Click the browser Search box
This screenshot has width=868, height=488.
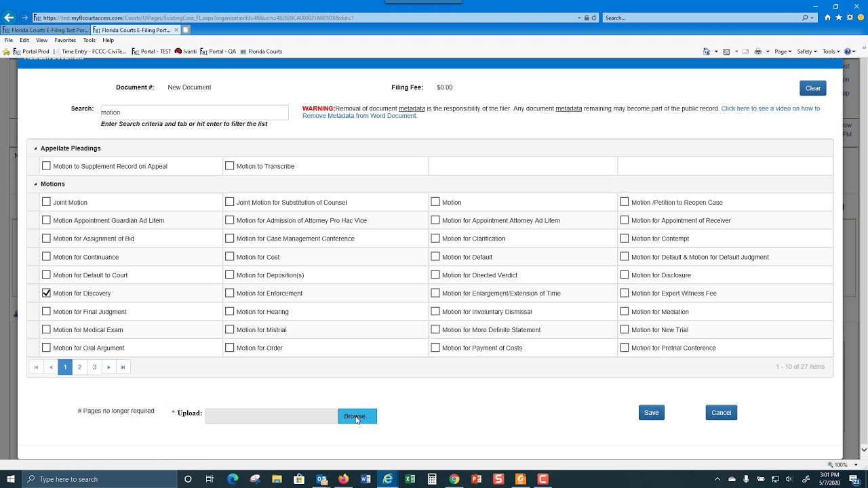(x=709, y=18)
